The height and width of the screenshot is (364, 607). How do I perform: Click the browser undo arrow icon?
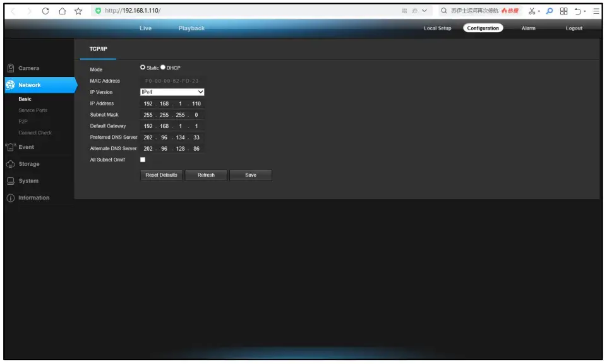pos(577,11)
